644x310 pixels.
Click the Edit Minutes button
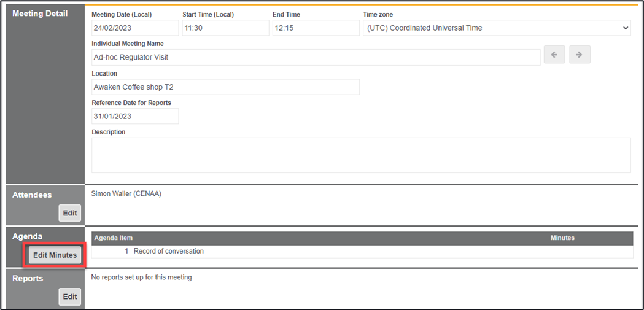point(55,255)
